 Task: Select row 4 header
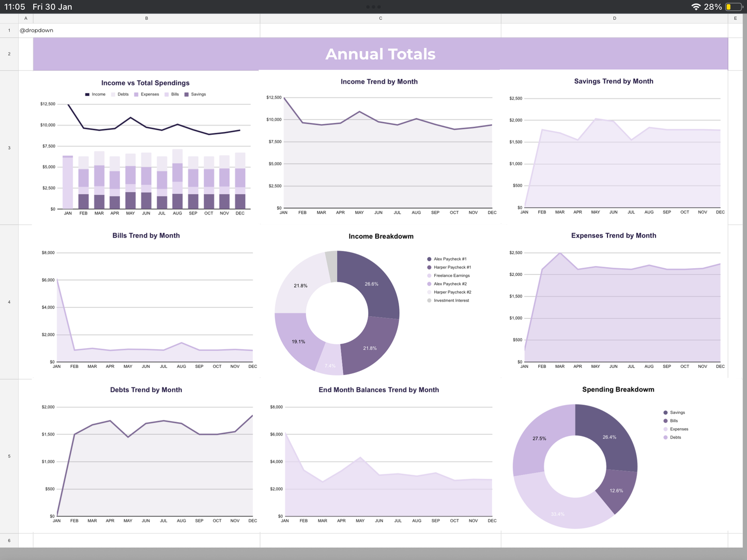pos(9,302)
